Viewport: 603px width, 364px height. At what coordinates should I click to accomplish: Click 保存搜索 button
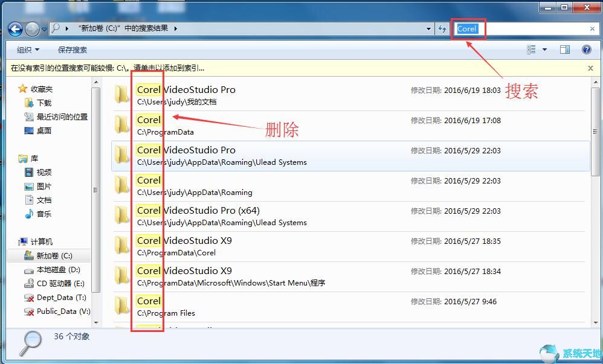pyautogui.click(x=73, y=50)
